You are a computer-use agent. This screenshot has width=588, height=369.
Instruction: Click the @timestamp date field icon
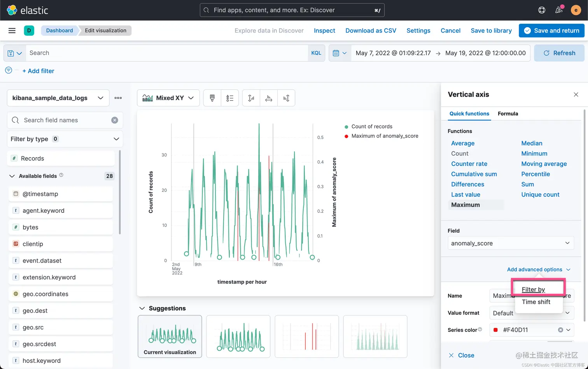pyautogui.click(x=16, y=193)
